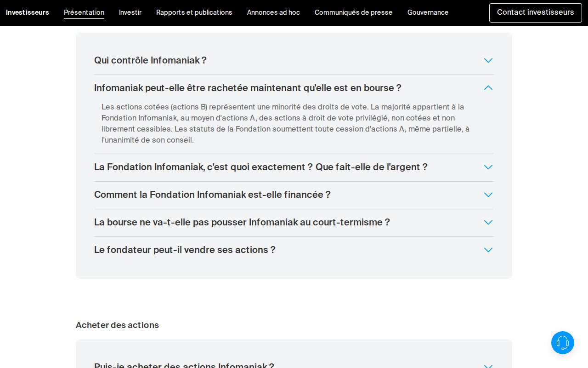Click the answer paragraph starting 'Les actions cotées'

click(286, 123)
